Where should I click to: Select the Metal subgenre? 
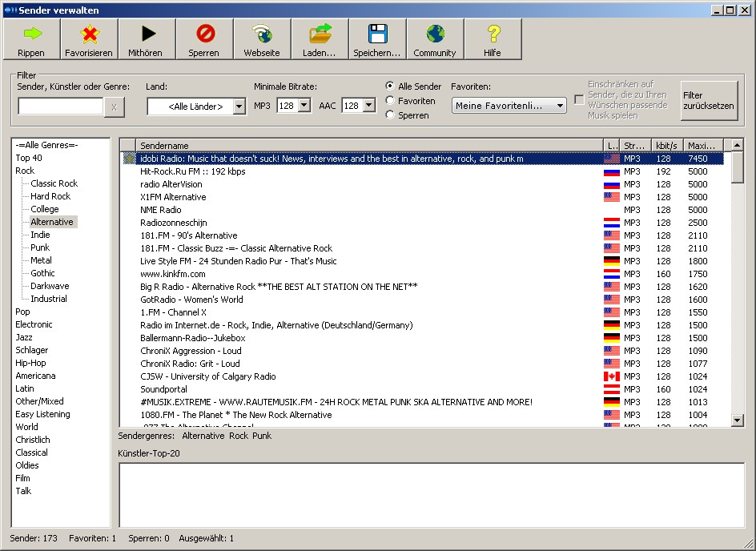click(41, 259)
